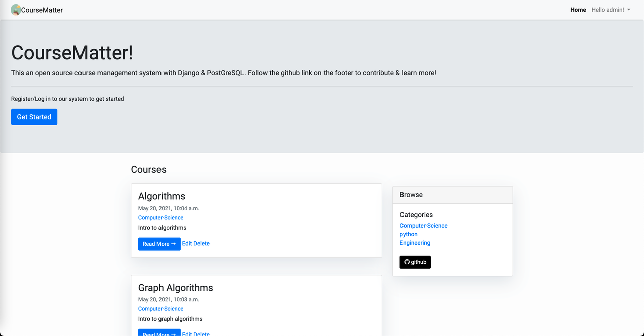This screenshot has width=644, height=336.
Task: Click Computer-Science tag under the Algorithms course
Action: click(160, 218)
